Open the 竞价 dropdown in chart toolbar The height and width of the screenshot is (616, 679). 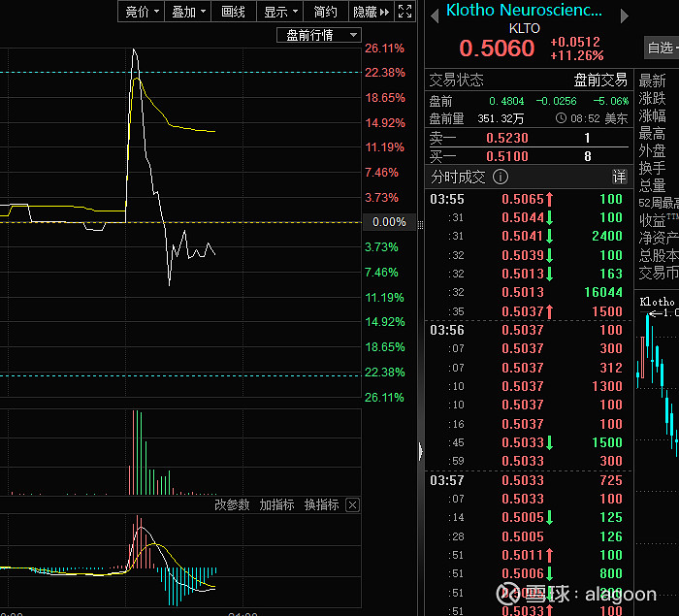142,12
